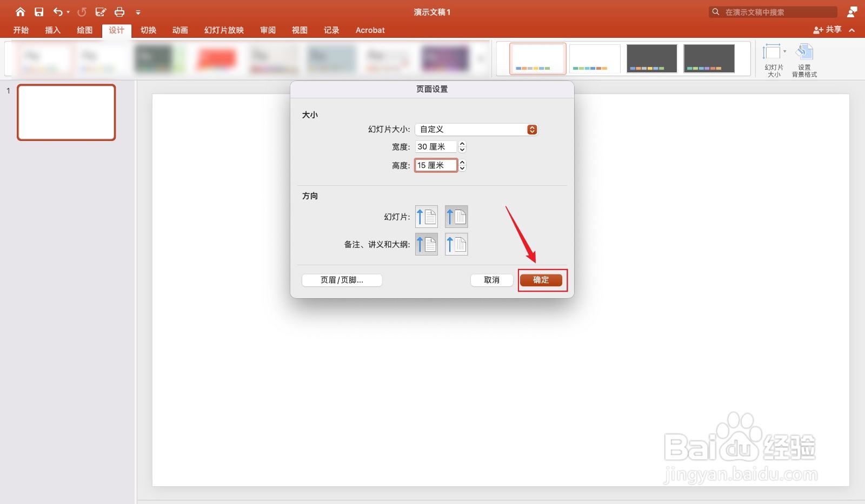
Task: Click the edit/review pencil icon in toolbar
Action: tap(101, 12)
